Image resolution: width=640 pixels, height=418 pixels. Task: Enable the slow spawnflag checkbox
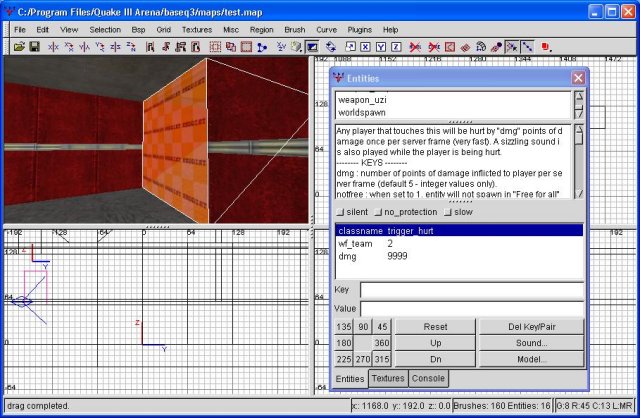pos(448,212)
